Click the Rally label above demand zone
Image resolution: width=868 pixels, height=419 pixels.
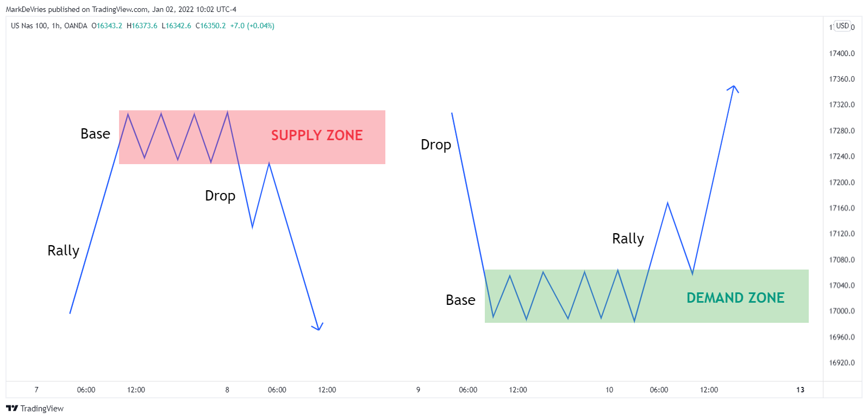(628, 239)
